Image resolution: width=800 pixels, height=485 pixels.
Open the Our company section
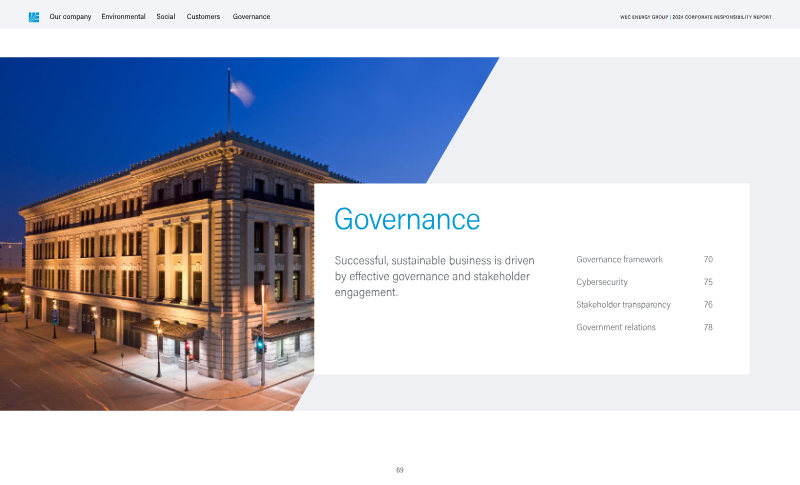click(70, 17)
